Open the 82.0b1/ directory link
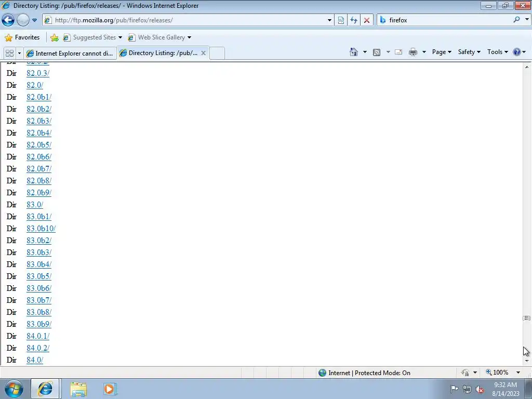Viewport: 532px width, 399px height. click(39, 97)
